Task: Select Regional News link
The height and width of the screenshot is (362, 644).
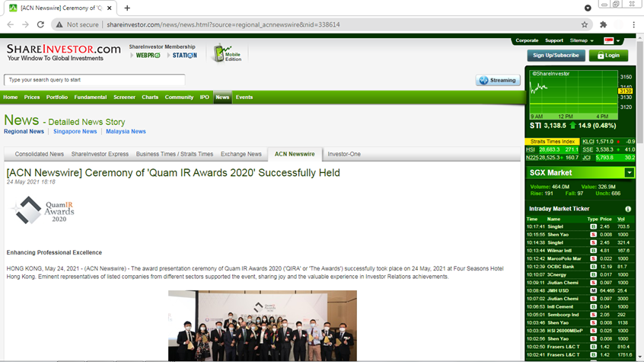Action: 24,131
